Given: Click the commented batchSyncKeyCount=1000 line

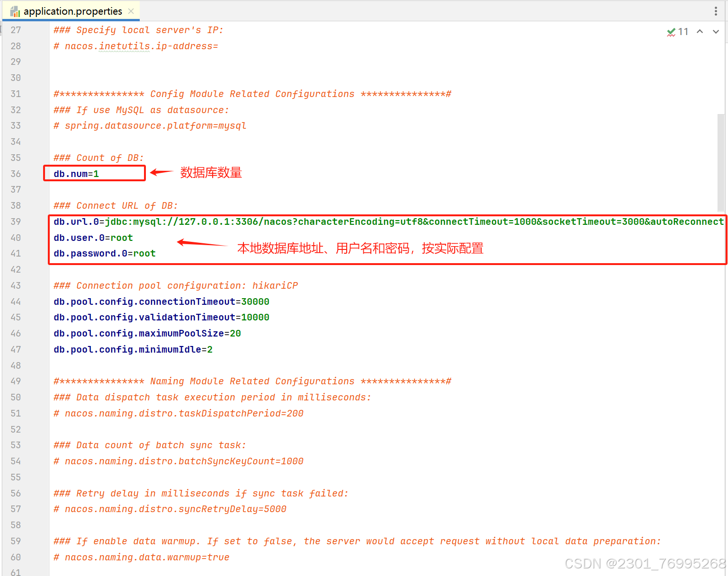Looking at the screenshot, I should pos(179,461).
